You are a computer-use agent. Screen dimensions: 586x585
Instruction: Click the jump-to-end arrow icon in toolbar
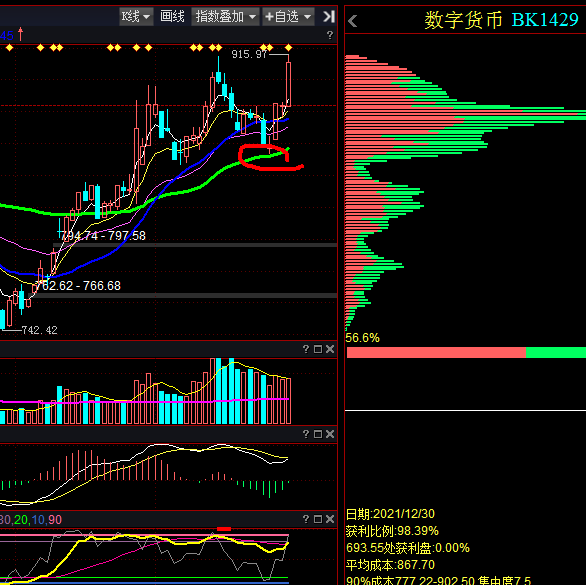pyautogui.click(x=329, y=16)
